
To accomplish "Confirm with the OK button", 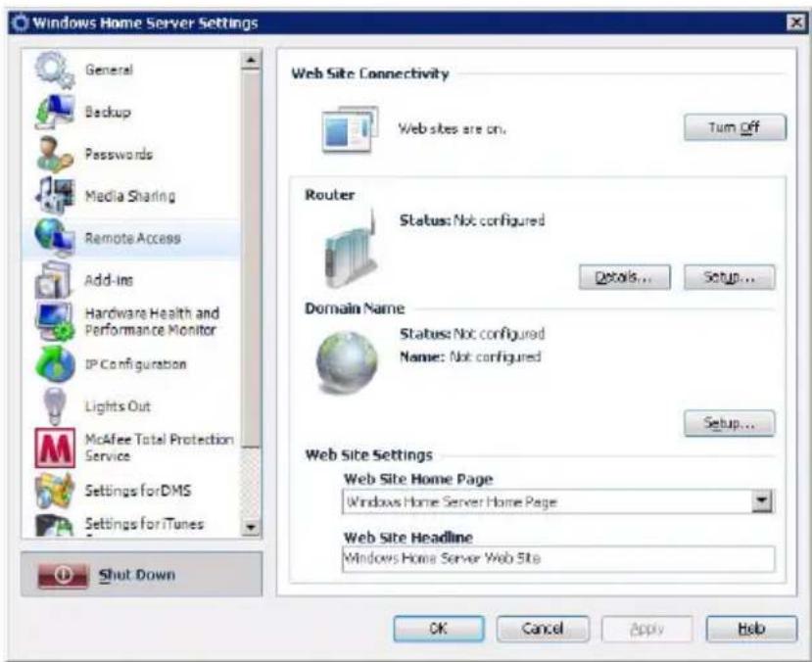I will pos(439,629).
